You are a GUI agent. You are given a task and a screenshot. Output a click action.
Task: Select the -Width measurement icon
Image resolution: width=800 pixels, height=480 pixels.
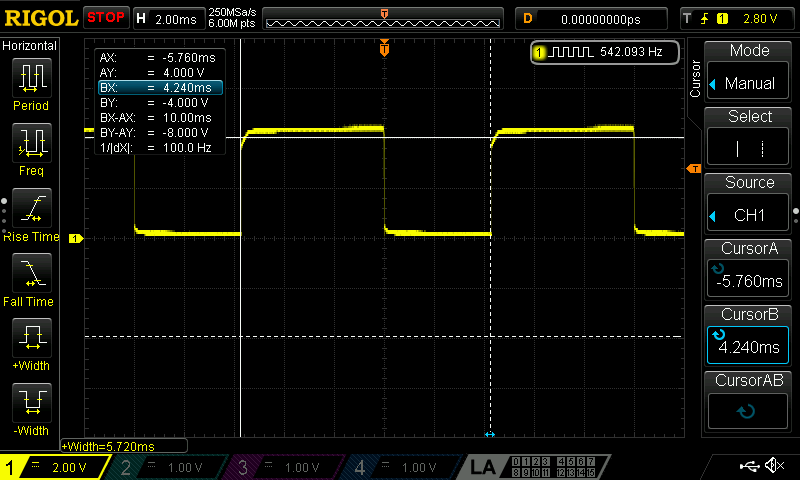(31, 407)
